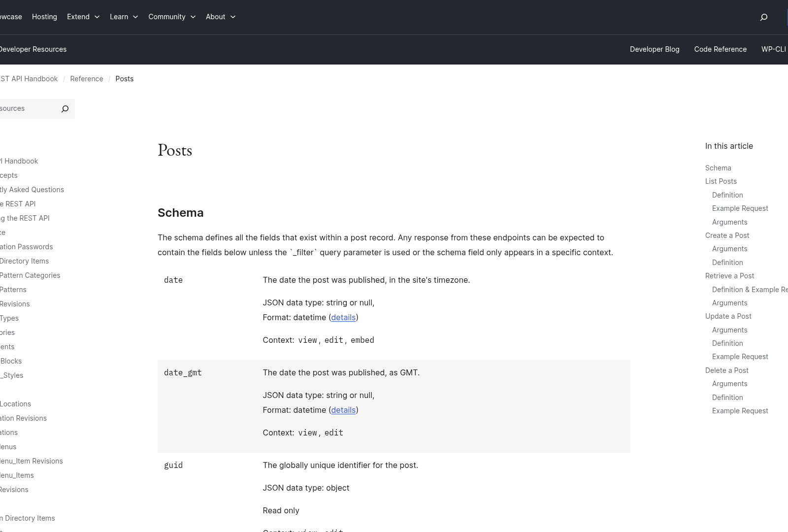
Task: Open Code Reference link
Action: point(721,49)
